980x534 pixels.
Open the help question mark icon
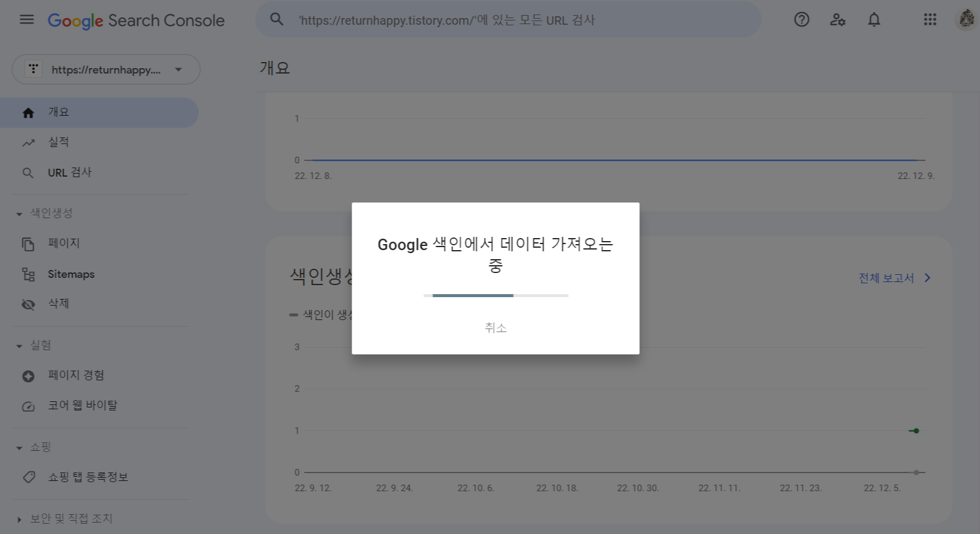[x=801, y=19]
